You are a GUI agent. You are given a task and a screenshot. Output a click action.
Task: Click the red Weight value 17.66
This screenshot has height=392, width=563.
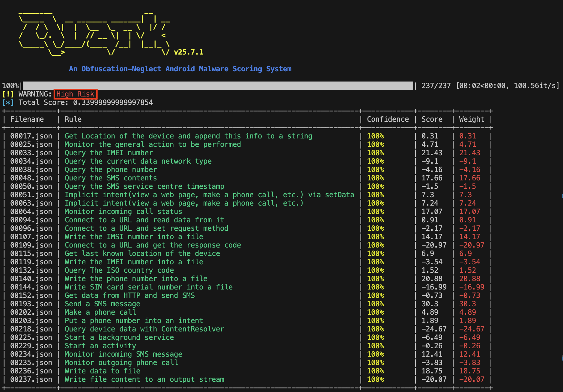470,178
